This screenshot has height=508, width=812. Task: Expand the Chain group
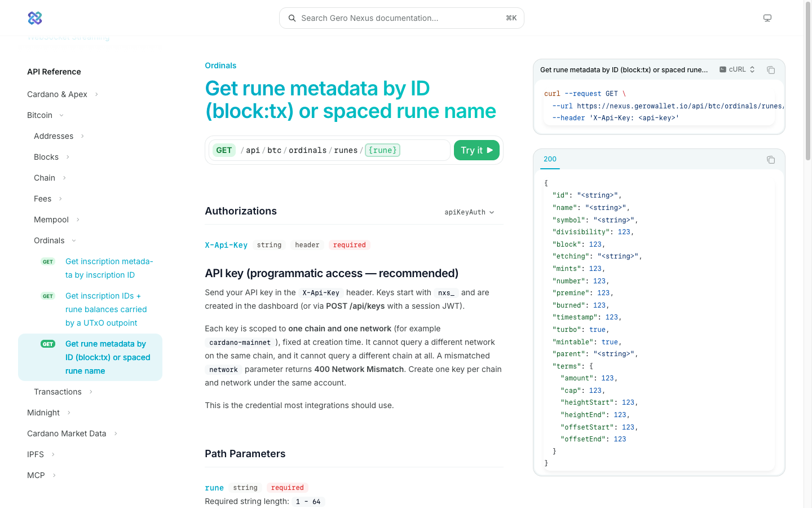click(50, 178)
